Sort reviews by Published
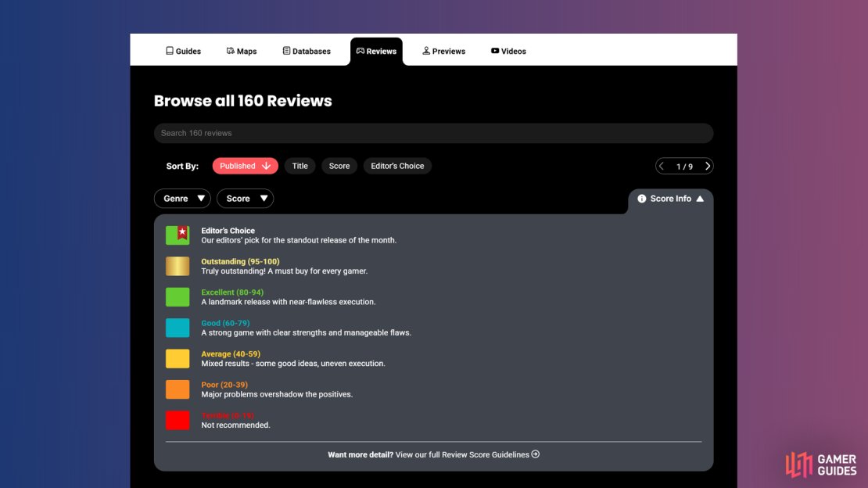The image size is (868, 488). 246,166
